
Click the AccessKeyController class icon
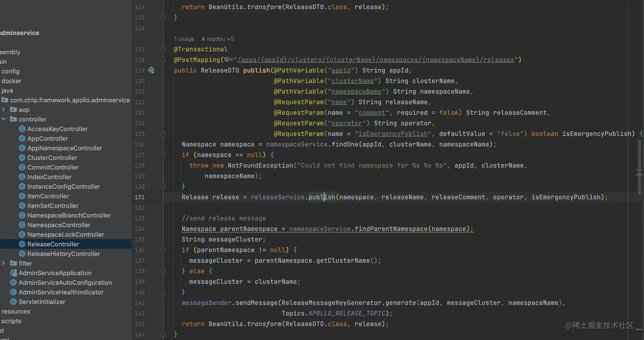pyautogui.click(x=22, y=129)
